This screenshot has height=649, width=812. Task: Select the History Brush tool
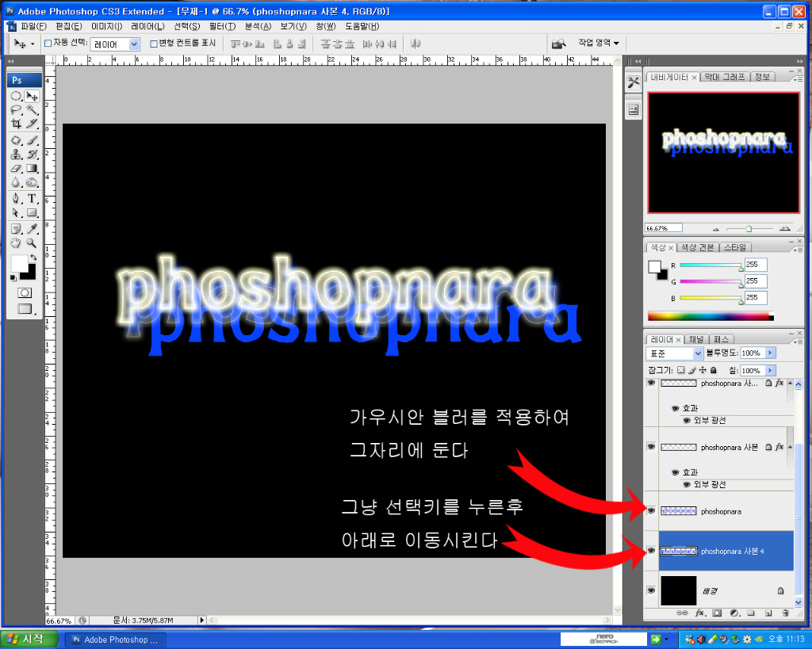coord(32,155)
